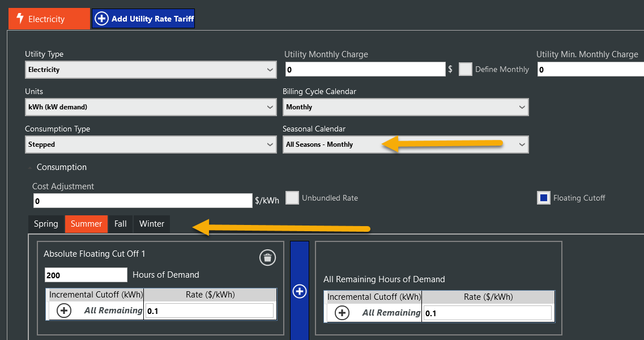Click the Cost Adjustment input field

pyautogui.click(x=142, y=201)
